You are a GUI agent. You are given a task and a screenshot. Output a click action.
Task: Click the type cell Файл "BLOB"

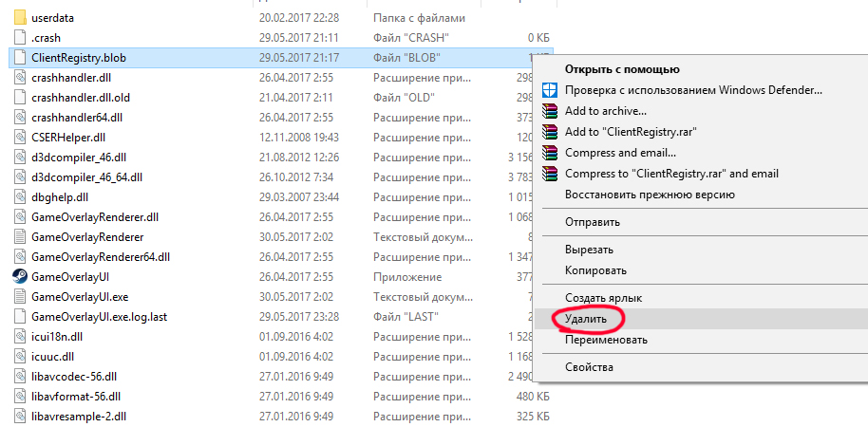point(406,58)
